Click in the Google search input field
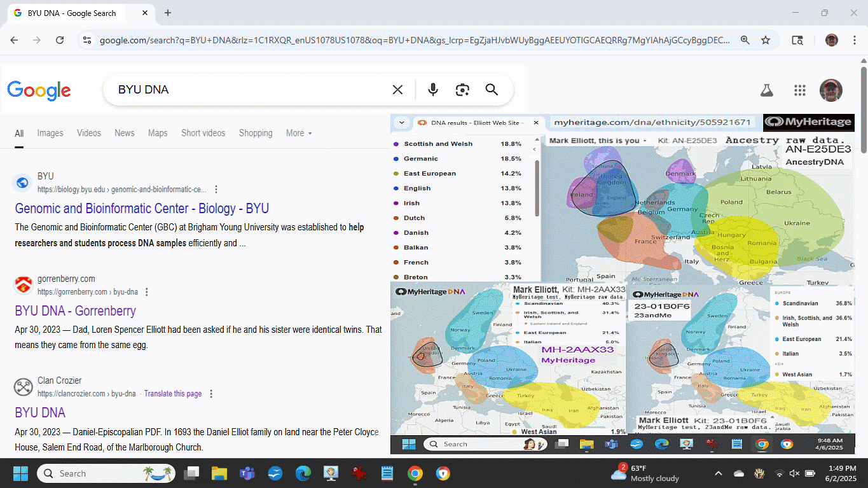868x488 pixels. point(248,90)
